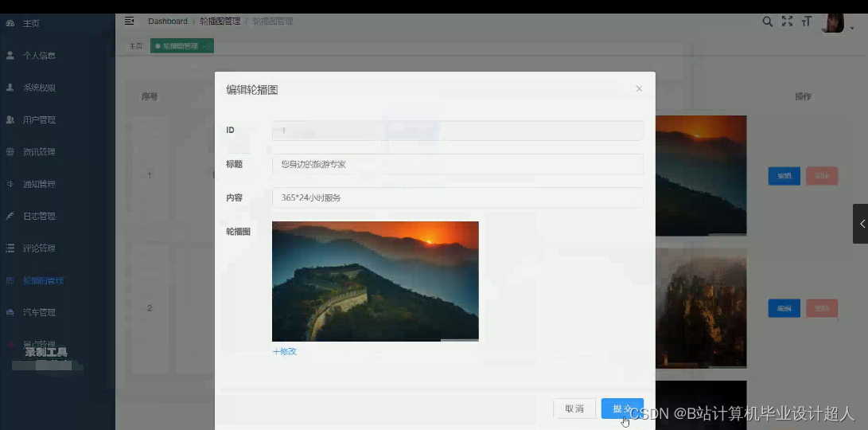This screenshot has width=868, height=430.
Task: Click the red 删除 button in row 1
Action: (822, 176)
